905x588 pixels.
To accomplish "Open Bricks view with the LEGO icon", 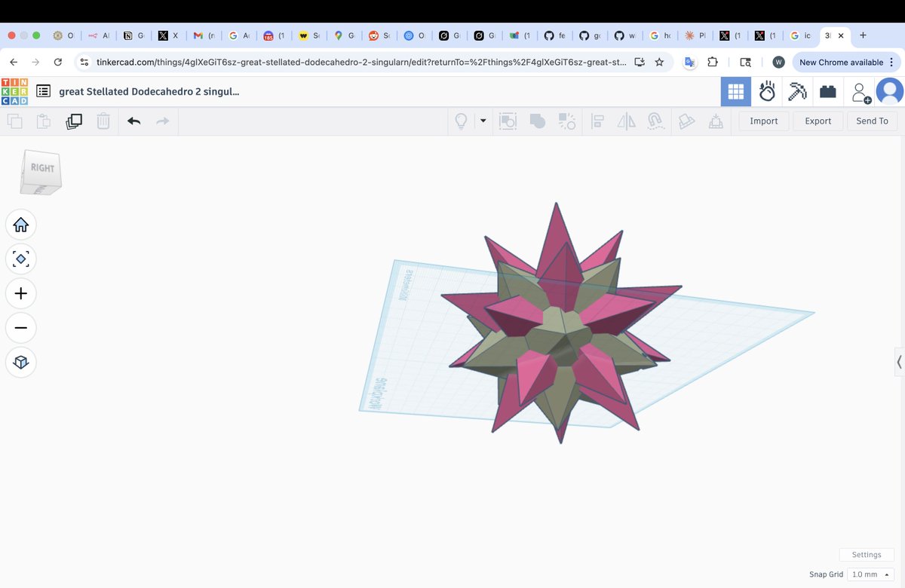I will point(827,90).
